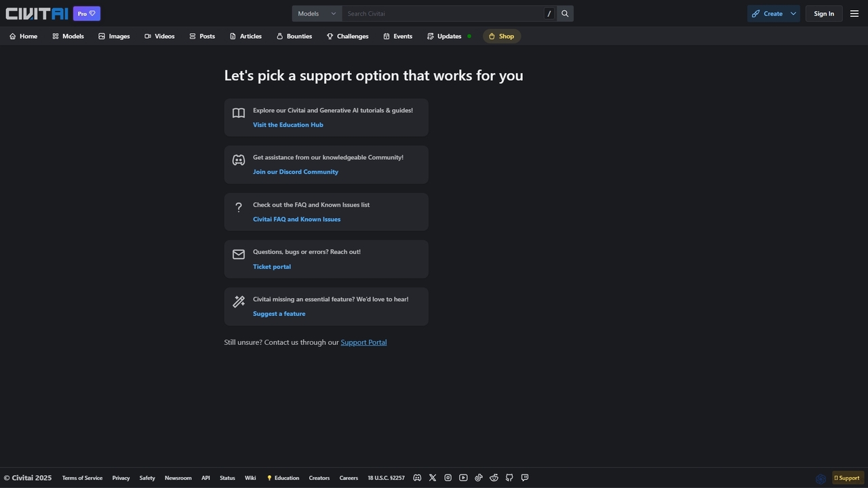Open the Models search category dropdown
The image size is (868, 488).
317,14
